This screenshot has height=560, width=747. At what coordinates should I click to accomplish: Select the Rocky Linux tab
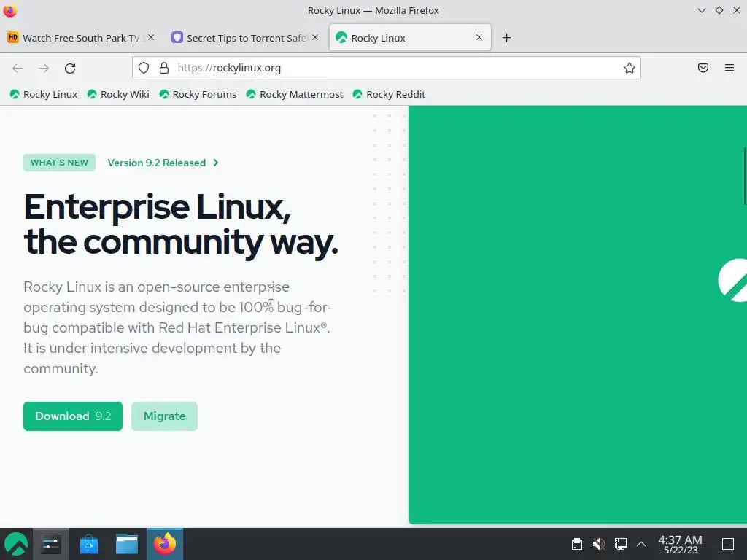410,38
